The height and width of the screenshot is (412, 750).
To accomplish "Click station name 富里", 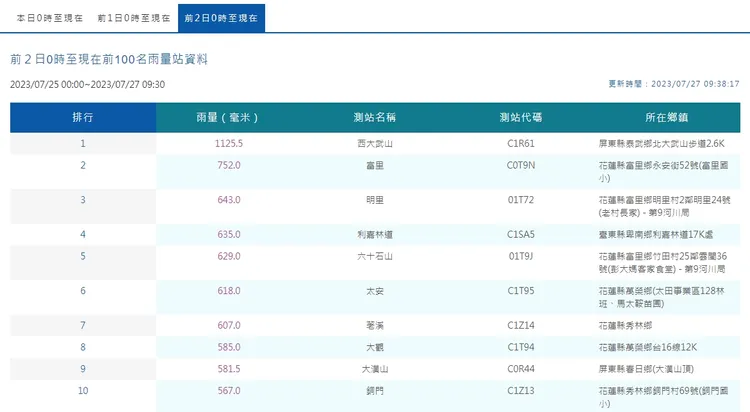I will [x=375, y=166].
